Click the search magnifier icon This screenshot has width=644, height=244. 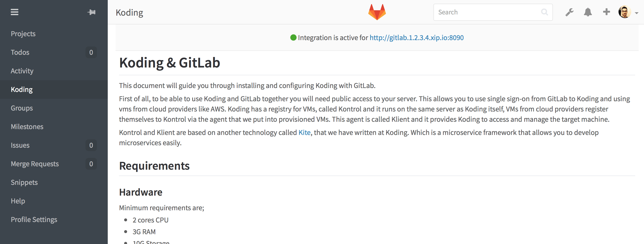(544, 12)
